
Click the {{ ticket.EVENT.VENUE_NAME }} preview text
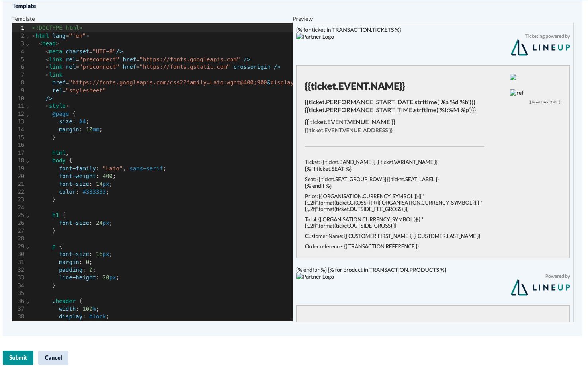(350, 122)
